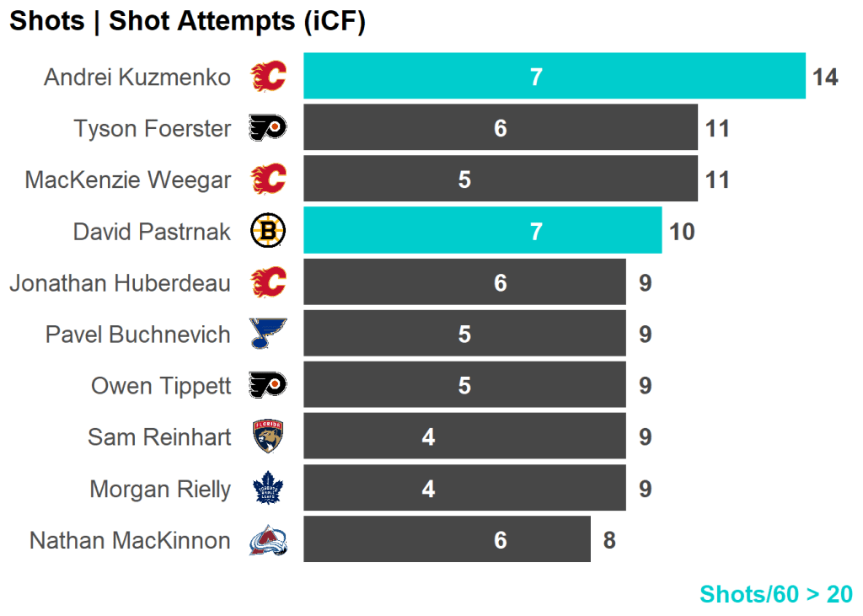863x616 pixels.
Task: Click the Flyers logo beside Owen Tippett
Action: pyautogui.click(x=268, y=385)
